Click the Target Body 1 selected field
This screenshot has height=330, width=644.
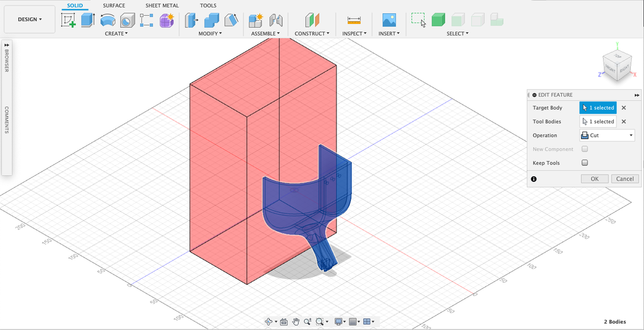pyautogui.click(x=598, y=108)
